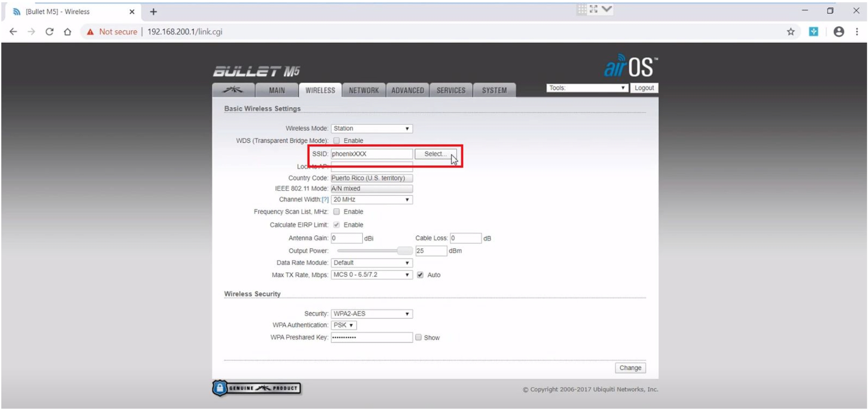Click the Cable Loss input

(466, 238)
